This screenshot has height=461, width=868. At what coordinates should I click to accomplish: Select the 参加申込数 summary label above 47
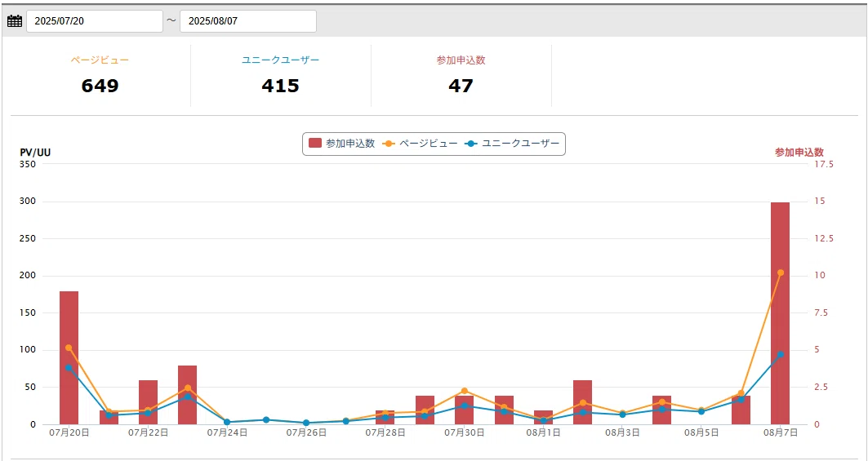pyautogui.click(x=461, y=60)
